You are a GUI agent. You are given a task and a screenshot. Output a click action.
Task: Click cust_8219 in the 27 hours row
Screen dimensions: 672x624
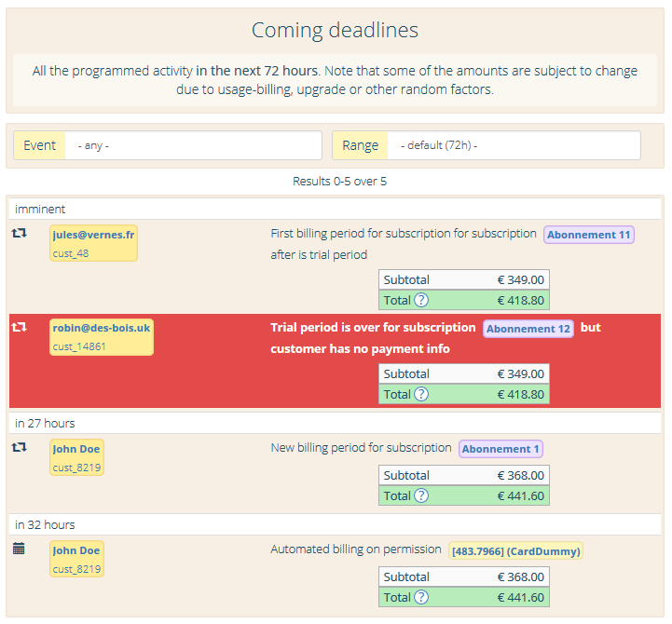(76, 468)
